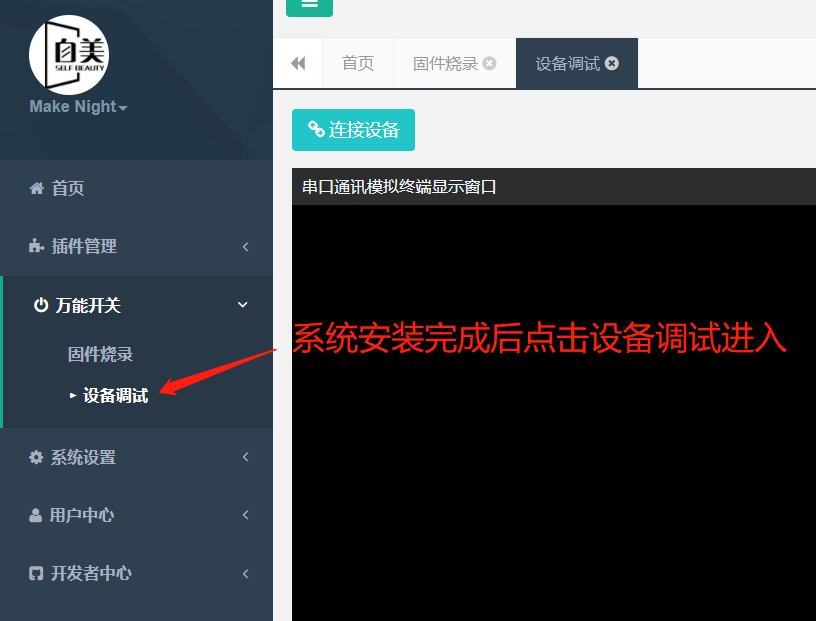Expand the 用户中心 chevron arrow
The image size is (816, 621).
point(246,515)
